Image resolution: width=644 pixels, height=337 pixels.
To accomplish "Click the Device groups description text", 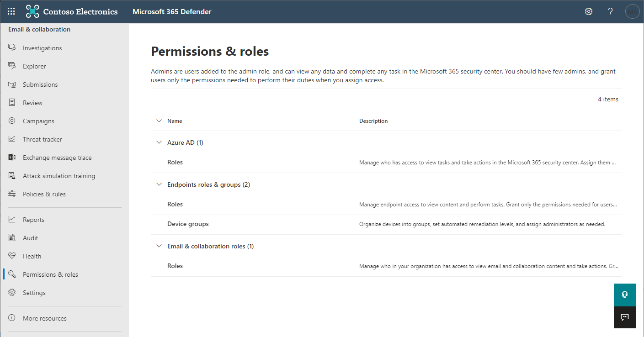I will (482, 224).
